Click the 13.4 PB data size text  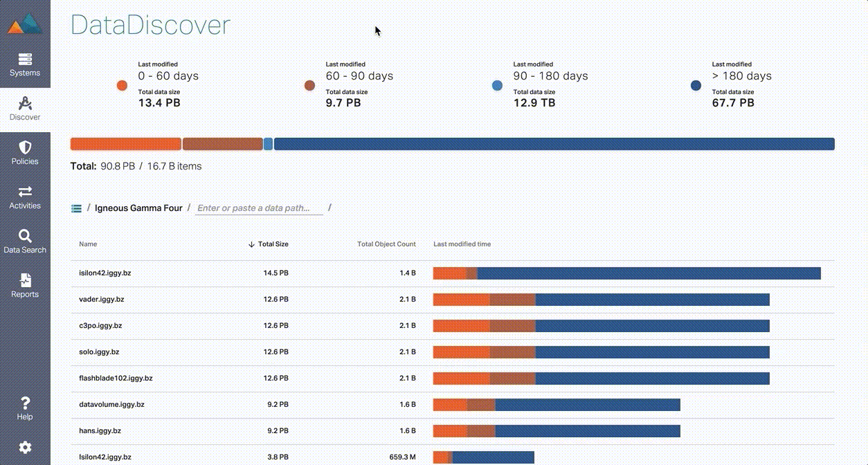click(159, 103)
